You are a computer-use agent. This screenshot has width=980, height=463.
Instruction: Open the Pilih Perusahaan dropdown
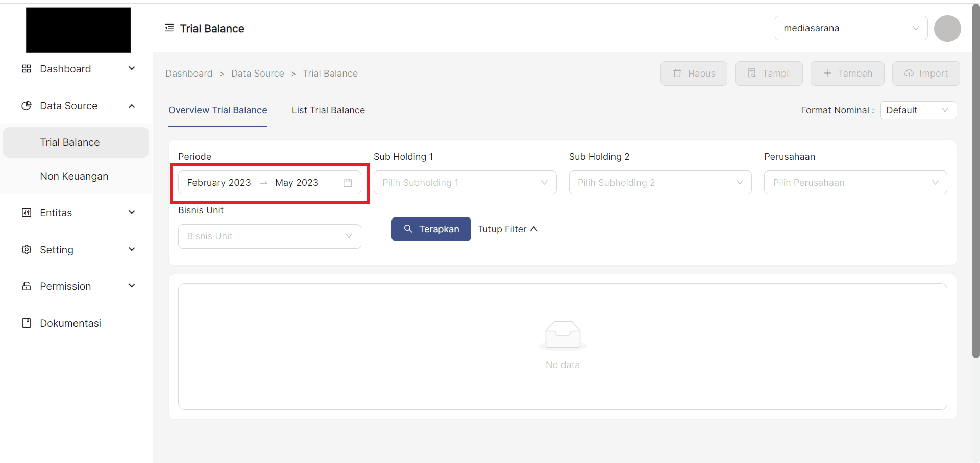pos(855,183)
